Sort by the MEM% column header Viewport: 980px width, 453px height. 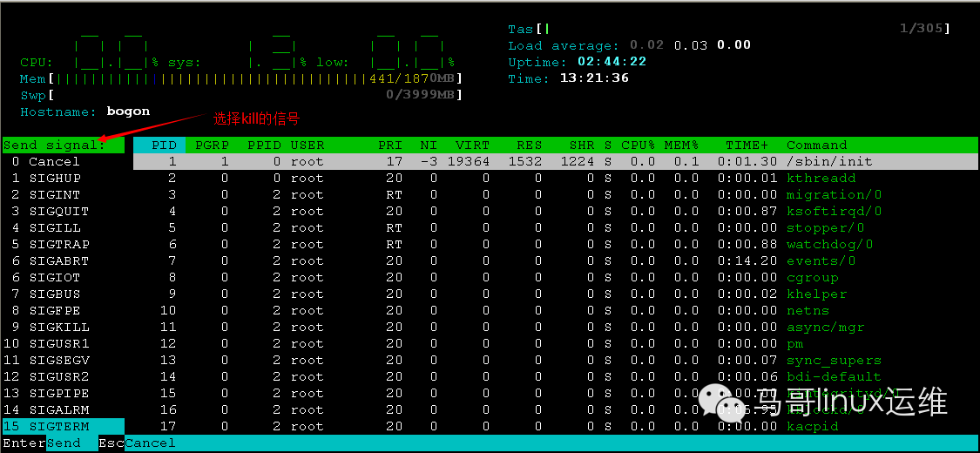pos(681,145)
